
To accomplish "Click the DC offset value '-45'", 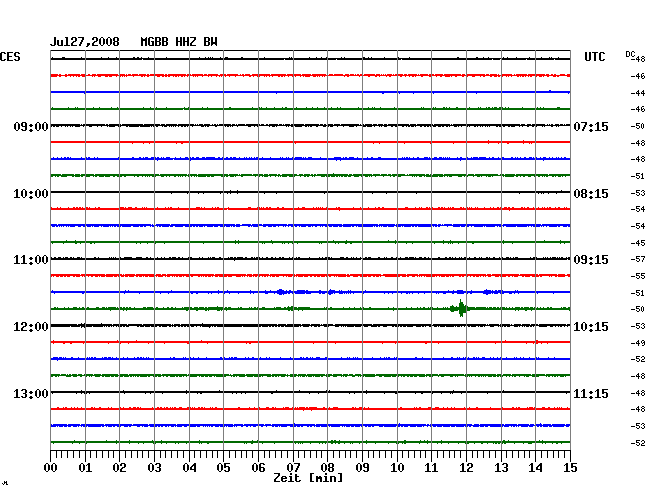I will 638,243.
